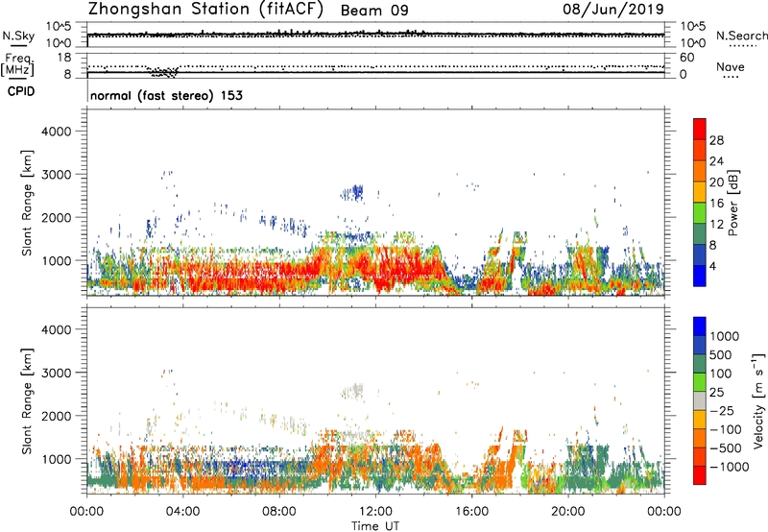Click the "Slant Range [km]" label of the velocity panel

pyautogui.click(x=27, y=401)
